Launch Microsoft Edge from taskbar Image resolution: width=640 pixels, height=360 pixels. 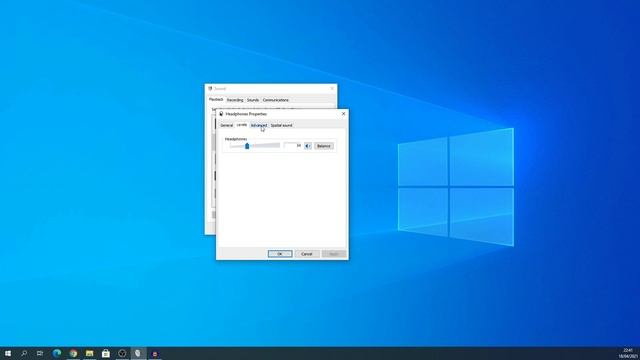[57, 353]
